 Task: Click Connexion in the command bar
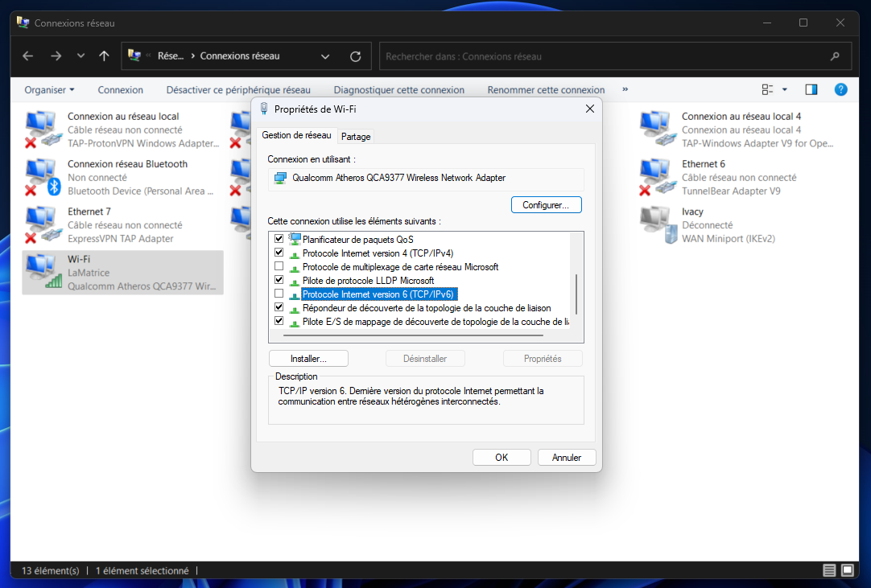[121, 90]
